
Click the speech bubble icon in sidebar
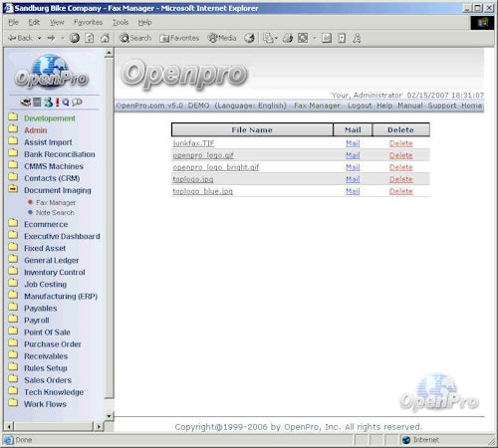77,103
